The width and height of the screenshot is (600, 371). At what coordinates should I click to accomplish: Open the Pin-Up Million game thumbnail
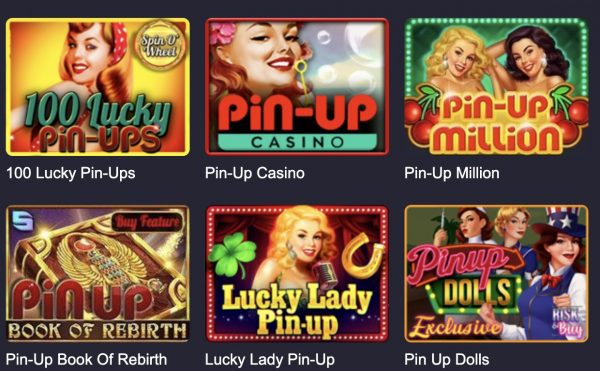(496, 86)
